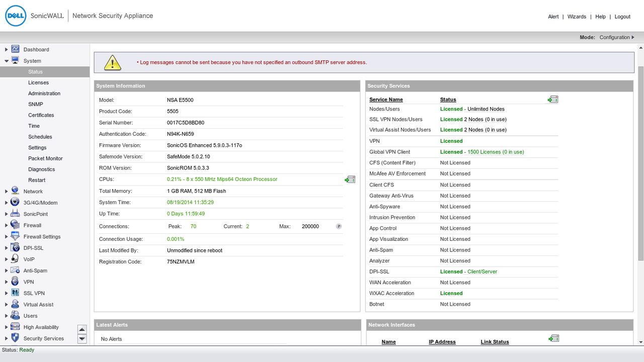Open the Administration page
644x362 pixels.
coord(44,94)
